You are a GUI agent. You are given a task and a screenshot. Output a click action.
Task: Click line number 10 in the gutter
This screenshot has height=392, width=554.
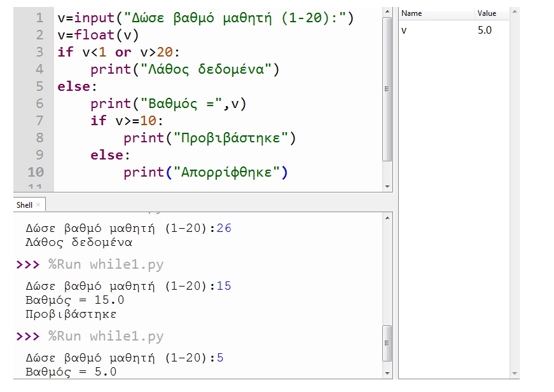pyautogui.click(x=36, y=172)
